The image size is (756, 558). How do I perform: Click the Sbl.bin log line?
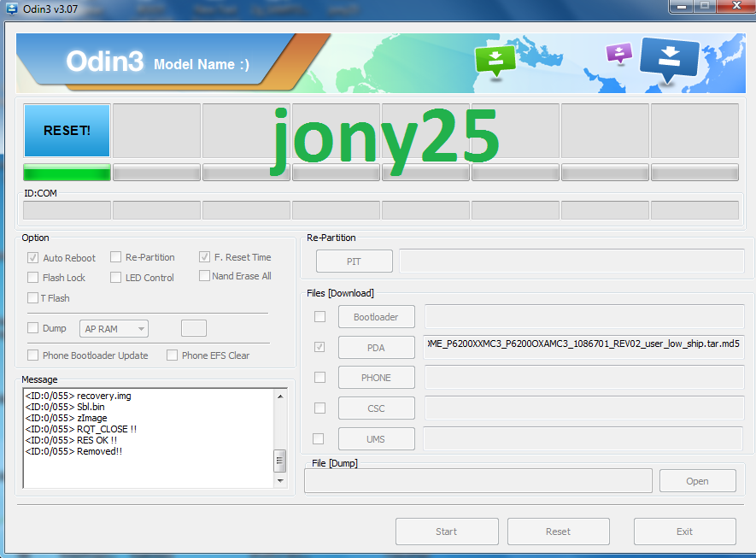click(65, 407)
